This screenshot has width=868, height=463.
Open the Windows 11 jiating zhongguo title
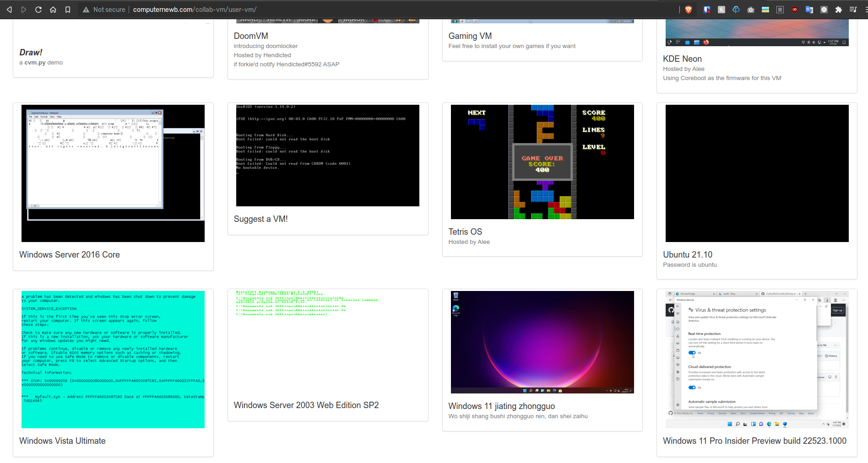(x=501, y=406)
